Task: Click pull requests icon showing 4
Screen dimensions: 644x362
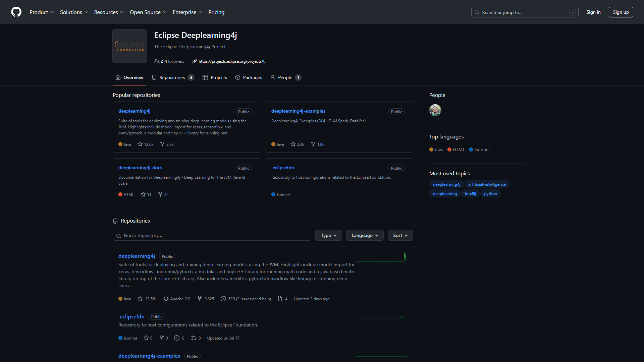Action: point(280,299)
